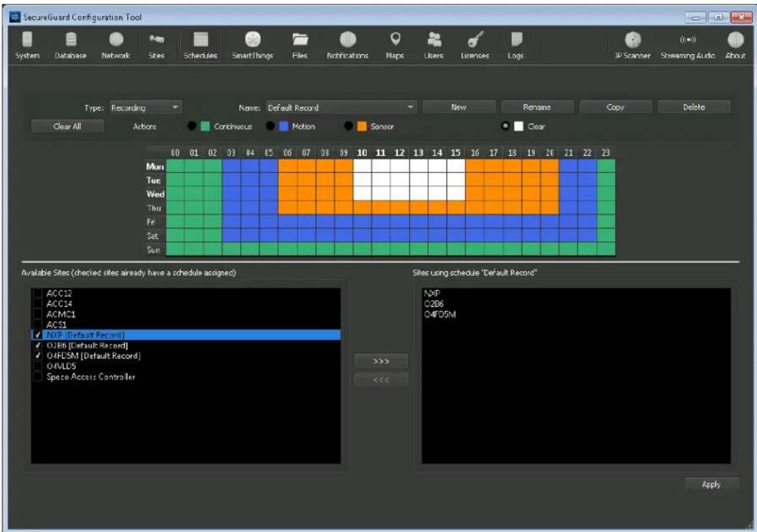
Task: Check the O4VLD5 site checkbox
Action: click(38, 367)
